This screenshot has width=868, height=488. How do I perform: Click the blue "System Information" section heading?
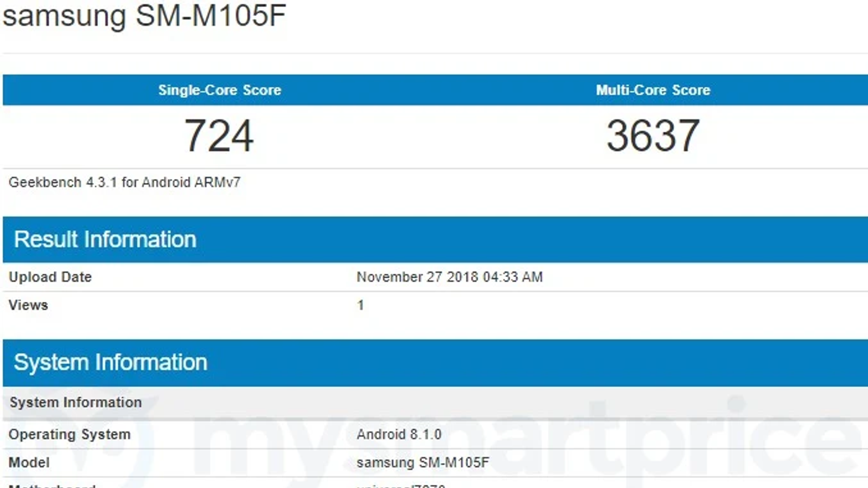coord(111,362)
